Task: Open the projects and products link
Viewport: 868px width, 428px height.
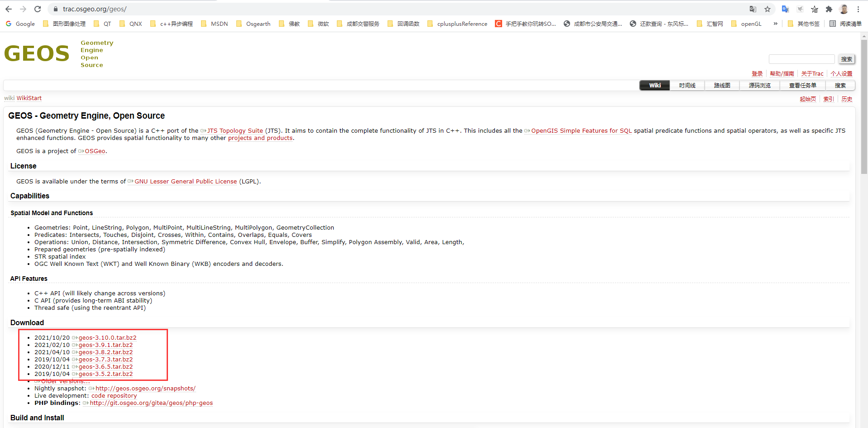Action: click(x=260, y=138)
